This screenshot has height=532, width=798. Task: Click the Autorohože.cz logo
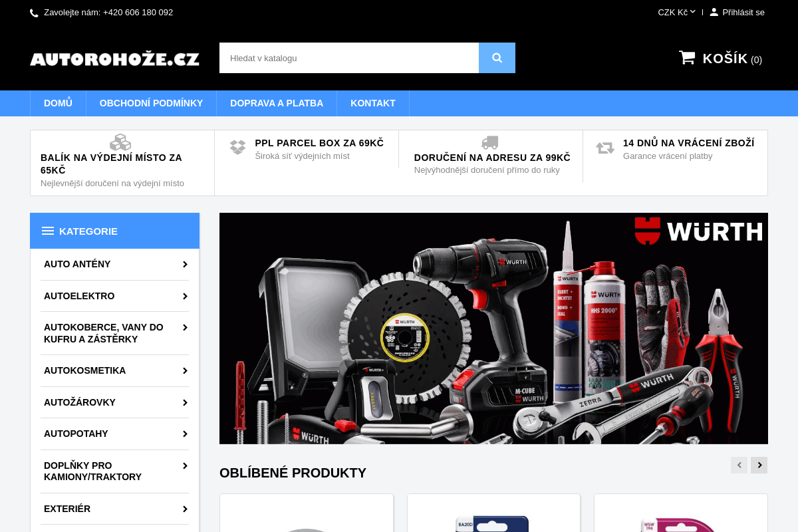[x=114, y=59]
